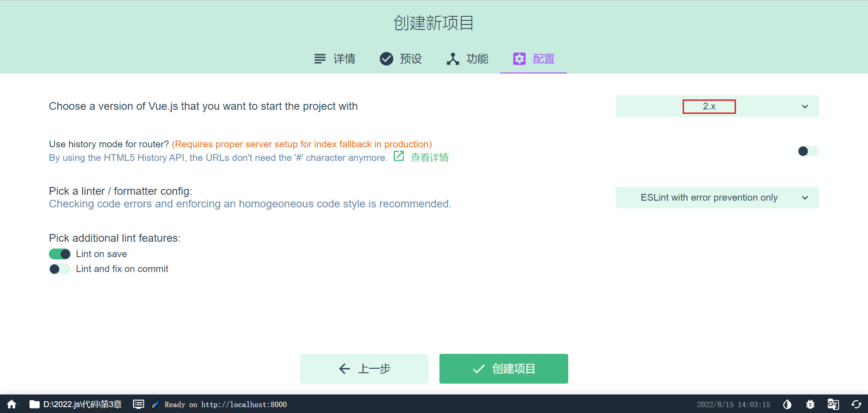This screenshot has height=413, width=868.
Task: Enable Lint and fix on commit switch
Action: click(x=60, y=269)
